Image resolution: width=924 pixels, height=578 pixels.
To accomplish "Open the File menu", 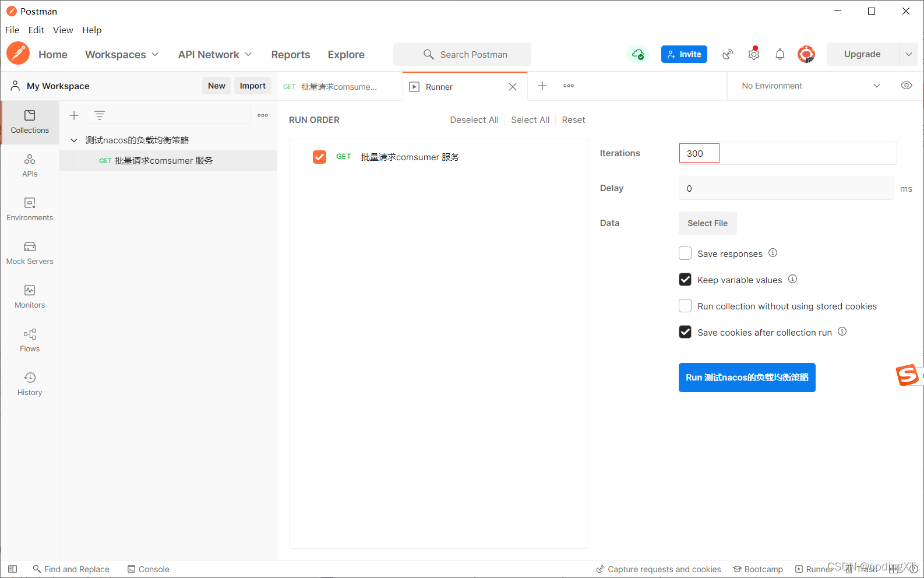I will tap(12, 30).
